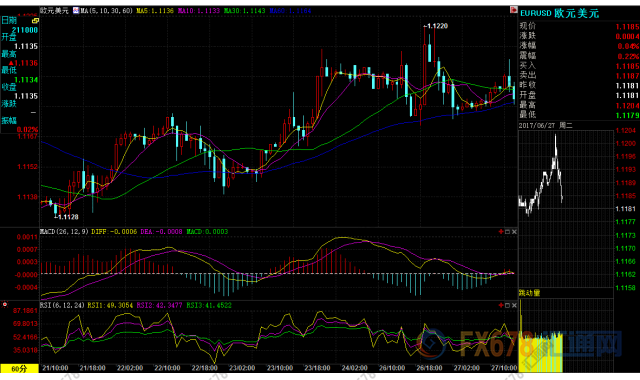Click the 1.1167 price axis label

[27, 136]
